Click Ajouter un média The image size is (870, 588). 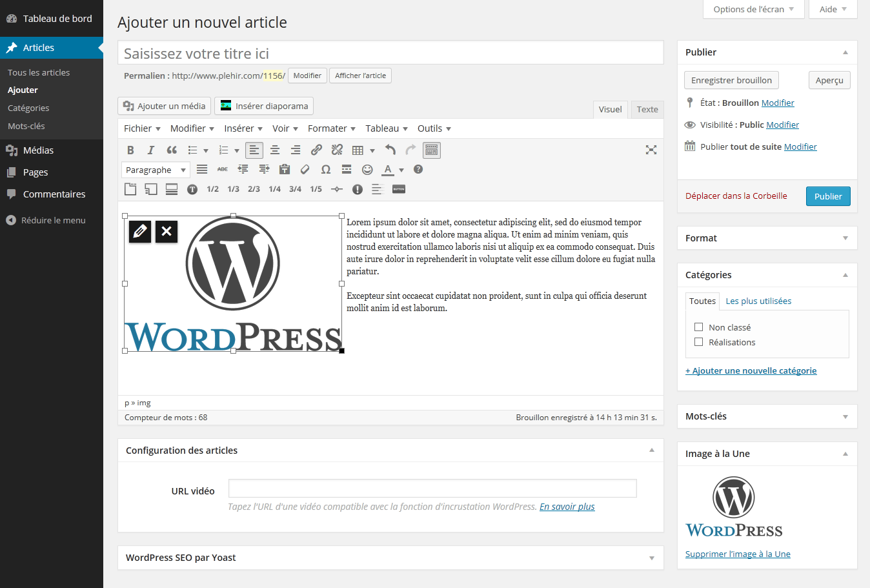(x=165, y=106)
